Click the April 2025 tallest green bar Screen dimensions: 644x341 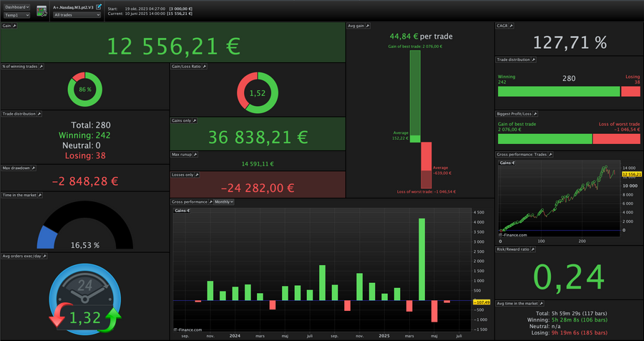(x=421, y=259)
